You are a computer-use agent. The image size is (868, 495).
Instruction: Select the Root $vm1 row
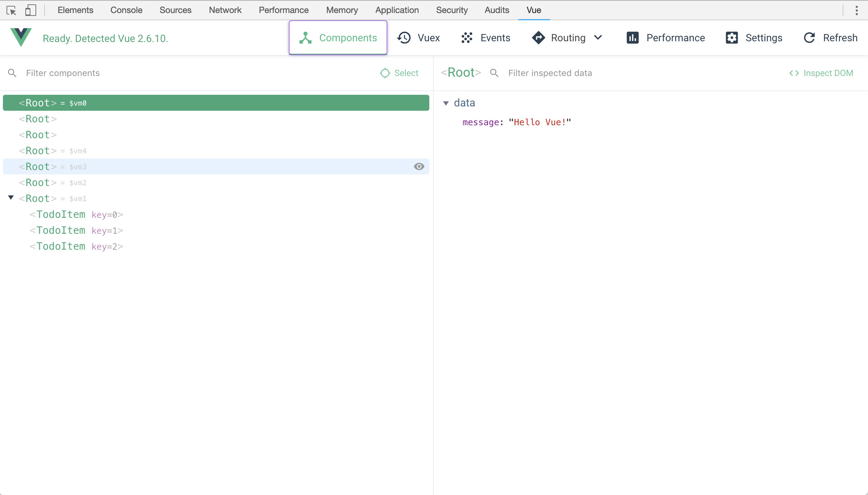tap(216, 198)
